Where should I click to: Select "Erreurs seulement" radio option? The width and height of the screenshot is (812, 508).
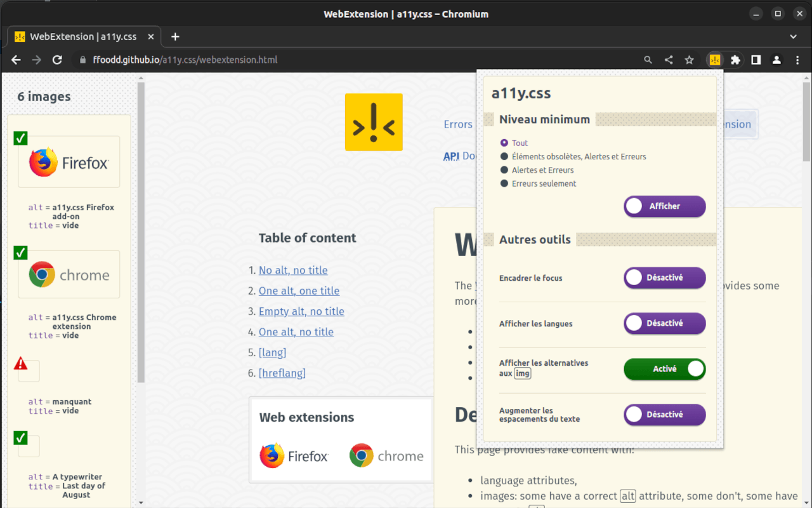click(504, 184)
